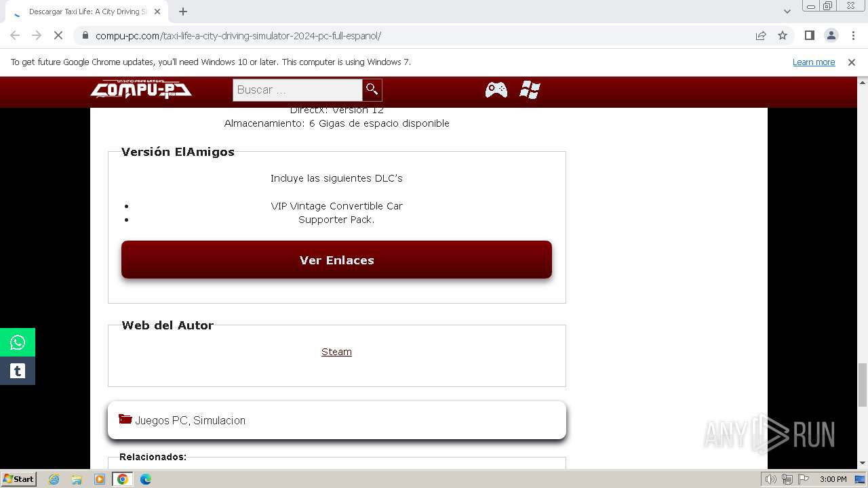Image resolution: width=868 pixels, height=488 pixels.
Task: View site information via padlock icon
Action: coord(85,35)
